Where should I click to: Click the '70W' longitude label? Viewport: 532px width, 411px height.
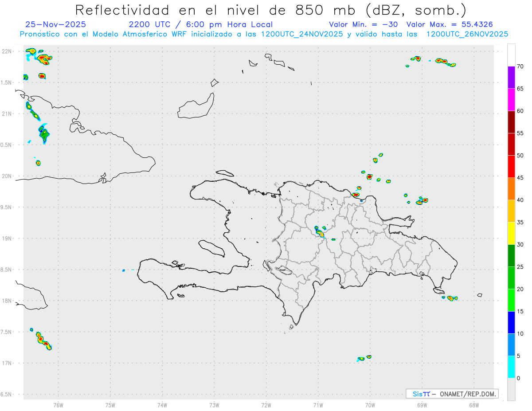click(x=370, y=404)
